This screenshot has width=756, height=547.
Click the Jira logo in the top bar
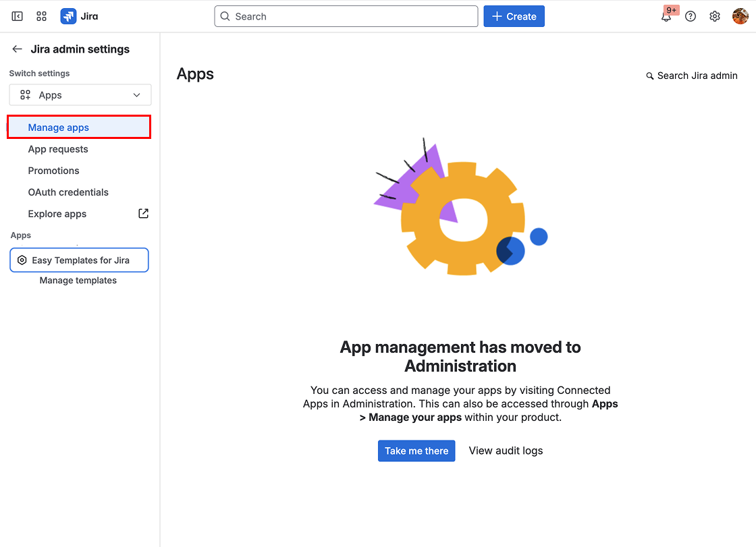(x=79, y=16)
